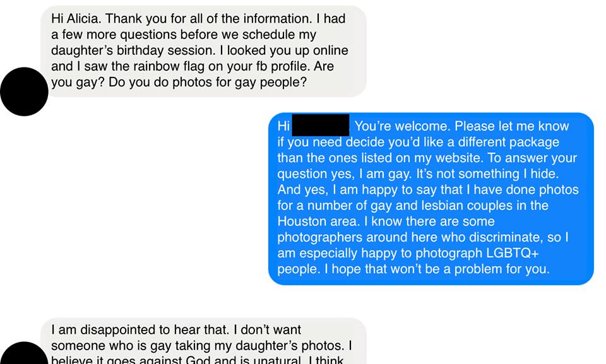The height and width of the screenshot is (364, 606).
Task: Click the blacked-out name in the blue reply
Action: click(321, 125)
